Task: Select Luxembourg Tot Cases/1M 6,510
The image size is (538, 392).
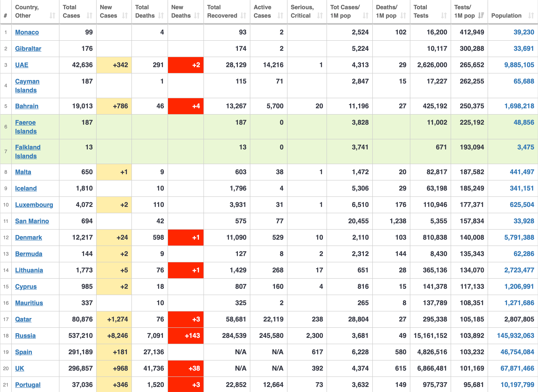Action: (x=360, y=205)
